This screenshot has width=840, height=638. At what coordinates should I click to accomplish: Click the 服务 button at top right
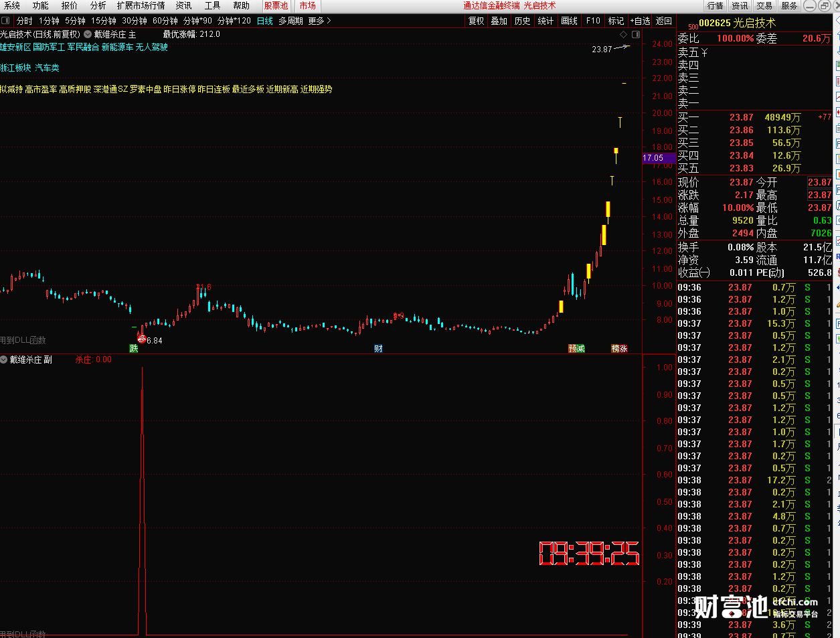[x=789, y=5]
